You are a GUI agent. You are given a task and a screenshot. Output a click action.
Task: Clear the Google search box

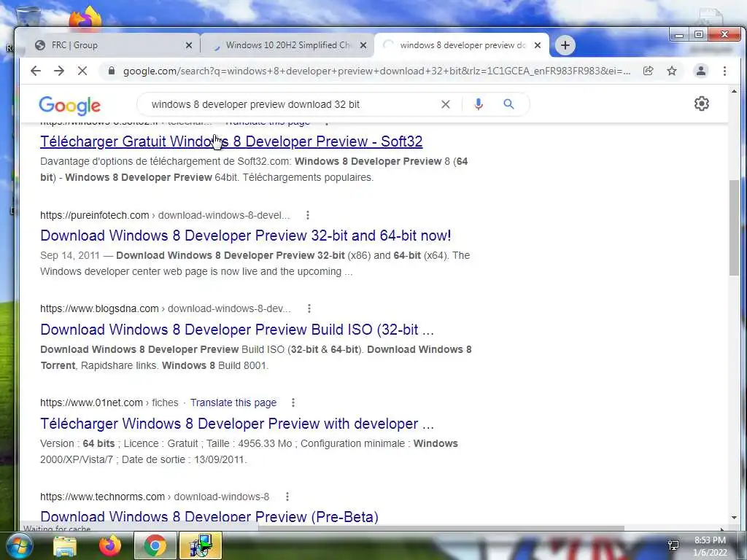point(446,104)
